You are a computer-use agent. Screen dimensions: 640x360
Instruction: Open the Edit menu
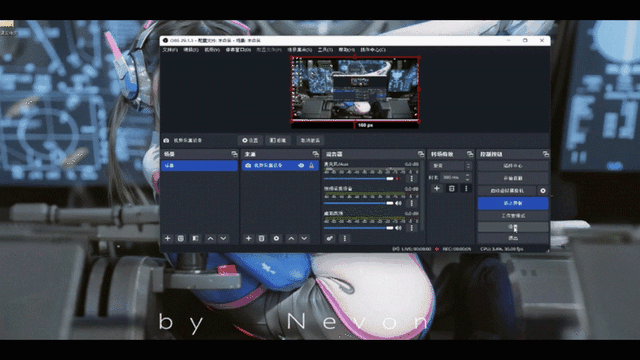(191, 50)
